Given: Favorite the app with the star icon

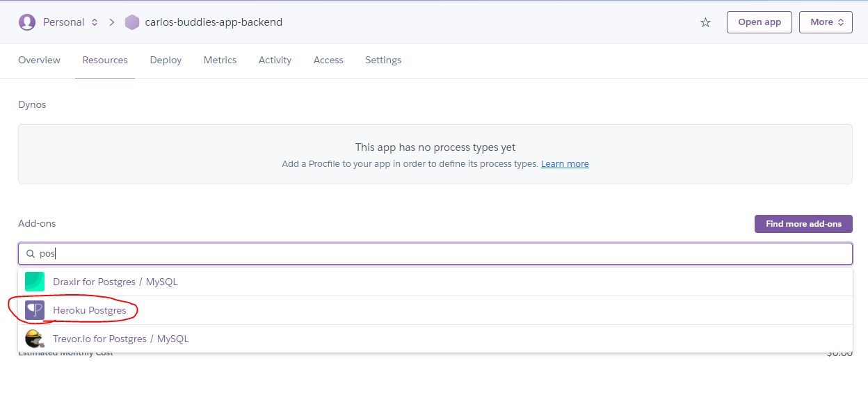Looking at the screenshot, I should 705,22.
